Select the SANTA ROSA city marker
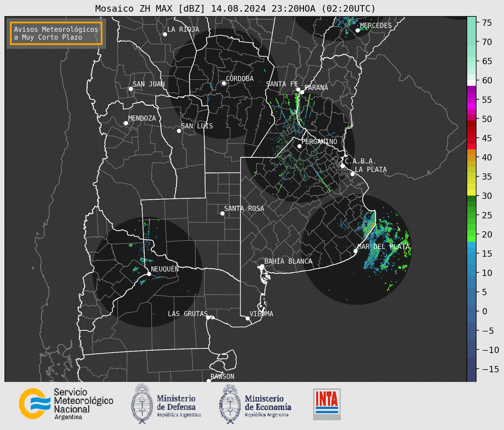The image size is (504, 430). coord(222,213)
